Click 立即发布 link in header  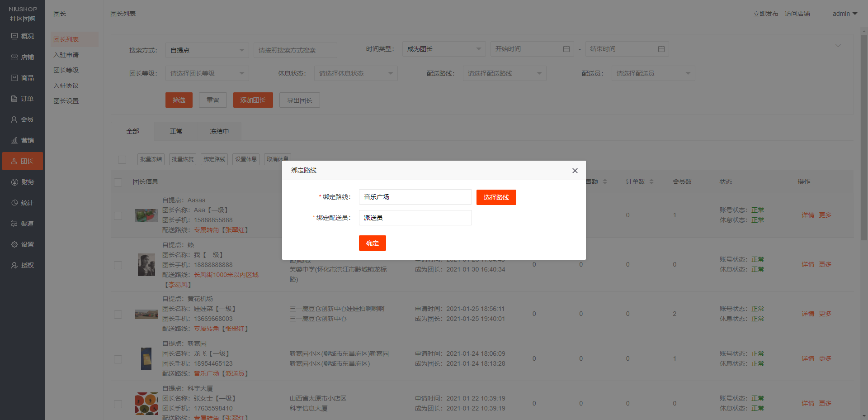(x=766, y=14)
